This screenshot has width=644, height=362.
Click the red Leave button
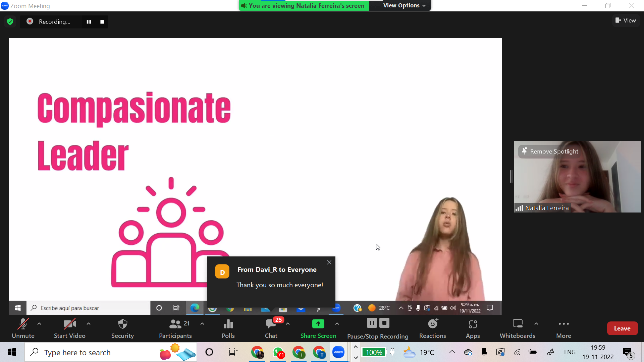pyautogui.click(x=622, y=328)
